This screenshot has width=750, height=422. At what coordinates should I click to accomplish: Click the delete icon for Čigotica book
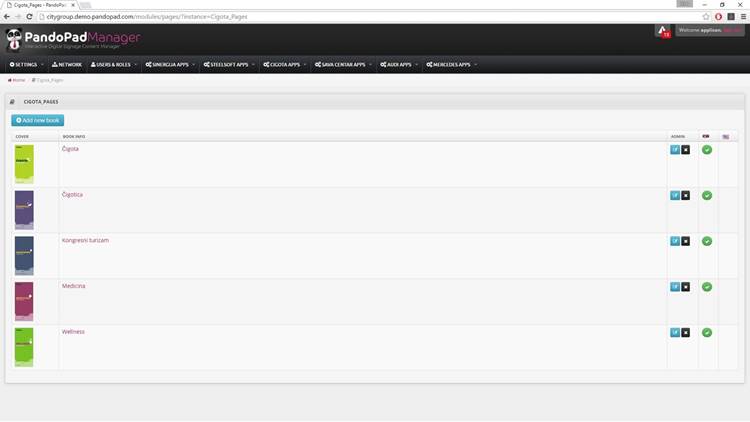point(685,195)
